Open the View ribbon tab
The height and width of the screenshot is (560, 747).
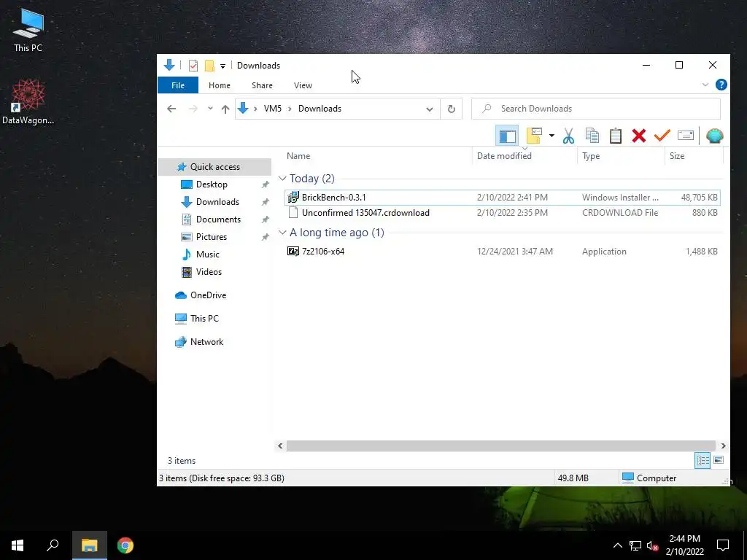coord(303,85)
